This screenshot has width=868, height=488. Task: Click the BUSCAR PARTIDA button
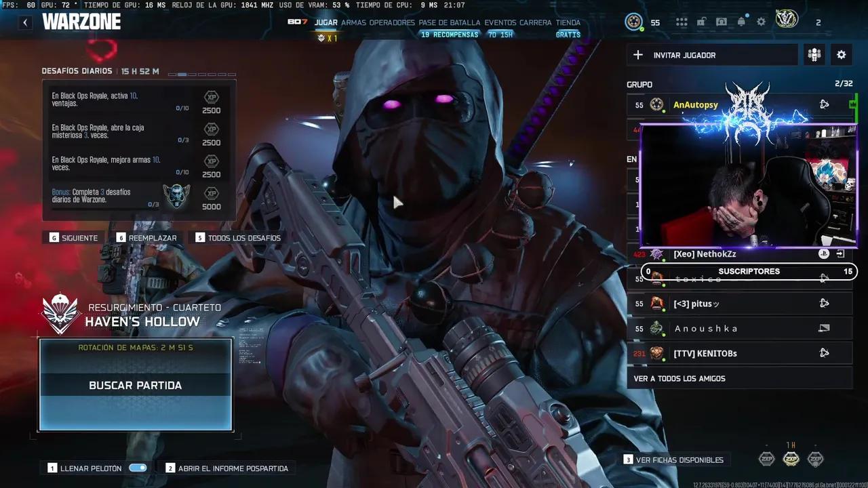point(136,385)
